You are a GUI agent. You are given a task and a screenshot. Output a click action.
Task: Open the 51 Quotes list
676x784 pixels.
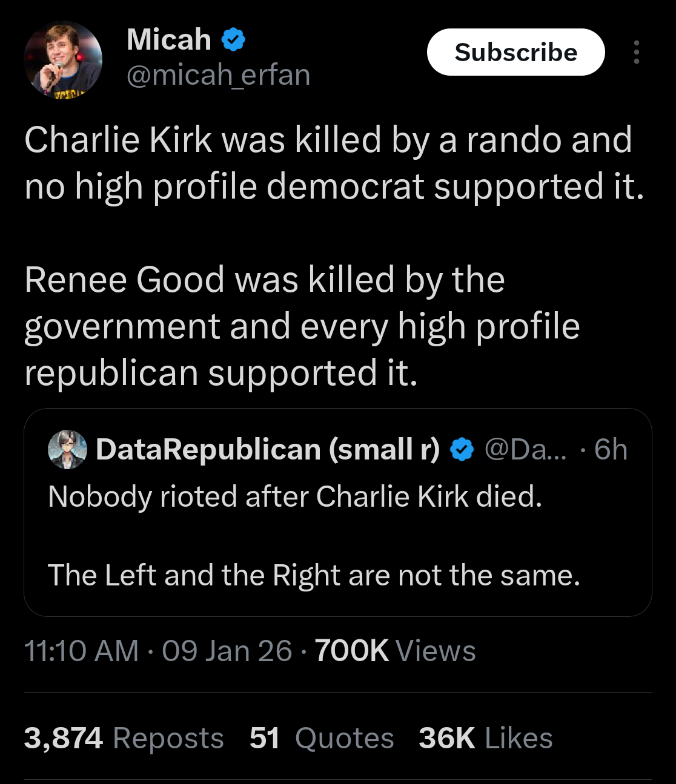pyautogui.click(x=322, y=739)
